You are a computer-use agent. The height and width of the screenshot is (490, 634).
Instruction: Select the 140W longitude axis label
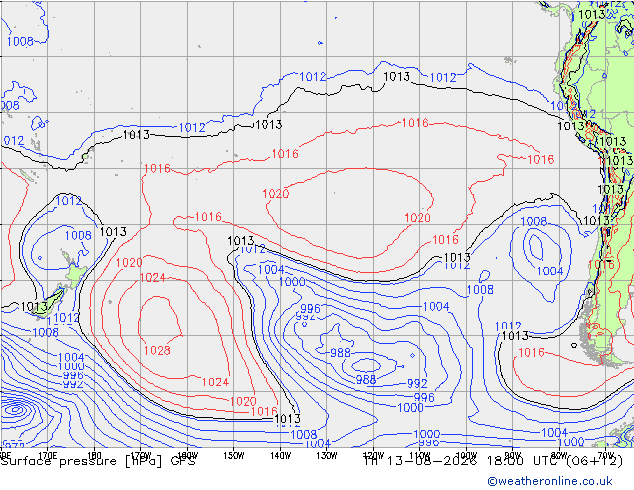click(280, 456)
